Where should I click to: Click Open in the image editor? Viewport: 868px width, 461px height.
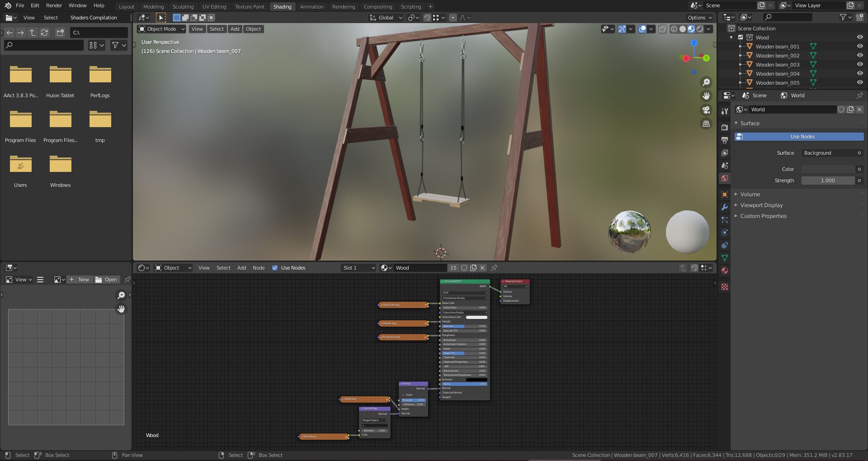[107, 280]
